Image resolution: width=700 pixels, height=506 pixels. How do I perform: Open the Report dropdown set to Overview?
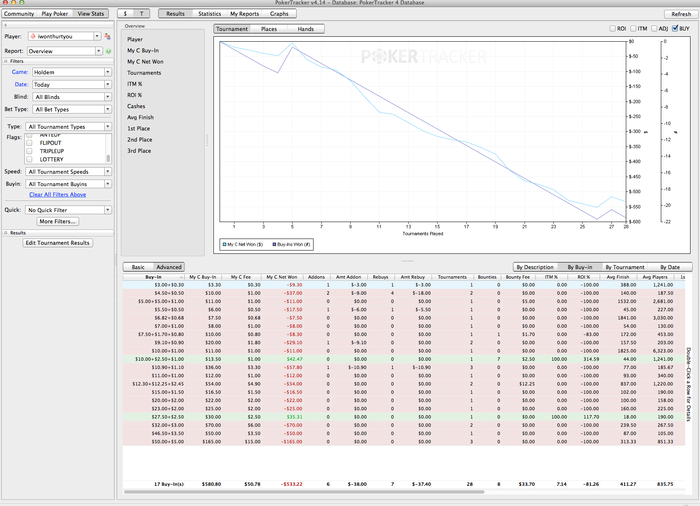click(64, 51)
